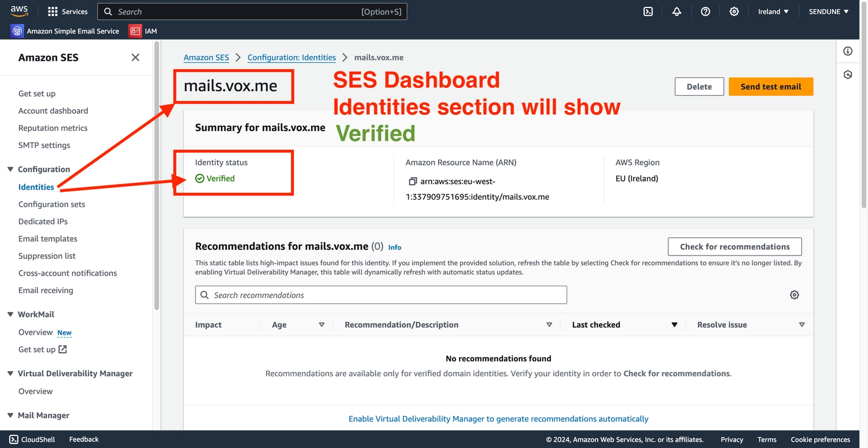
Task: Select Configuration sets in sidebar
Action: [52, 204]
